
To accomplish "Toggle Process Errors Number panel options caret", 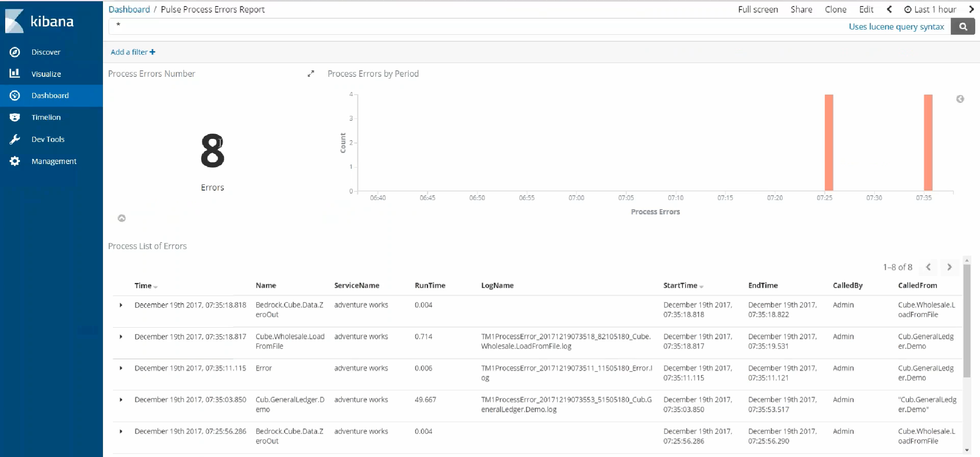I will (x=122, y=218).
